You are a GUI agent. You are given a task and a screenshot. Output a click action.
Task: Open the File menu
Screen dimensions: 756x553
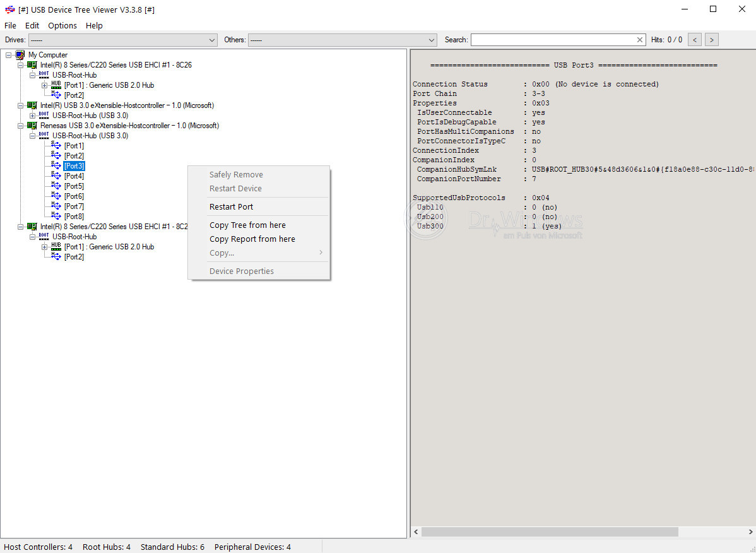click(x=10, y=25)
